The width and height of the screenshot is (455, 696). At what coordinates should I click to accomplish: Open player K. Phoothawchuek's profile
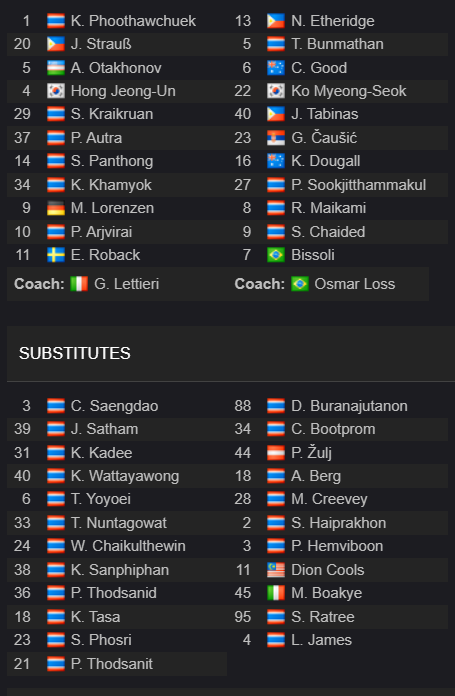click(x=133, y=21)
